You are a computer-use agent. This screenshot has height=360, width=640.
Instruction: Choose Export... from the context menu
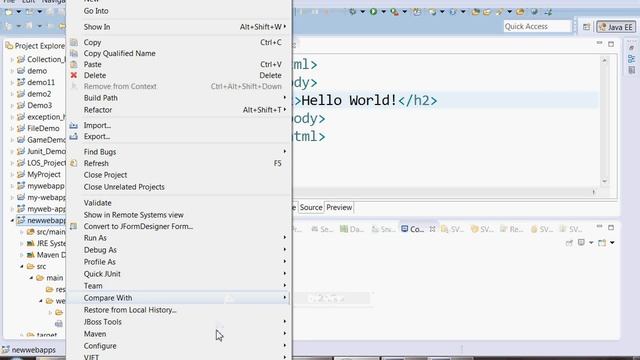[x=179, y=136]
